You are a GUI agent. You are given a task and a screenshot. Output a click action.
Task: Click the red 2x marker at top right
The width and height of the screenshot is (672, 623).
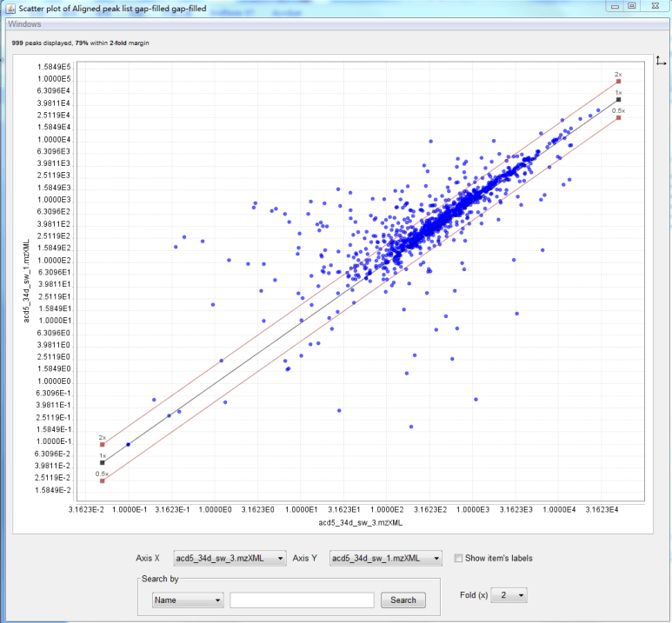pos(618,82)
